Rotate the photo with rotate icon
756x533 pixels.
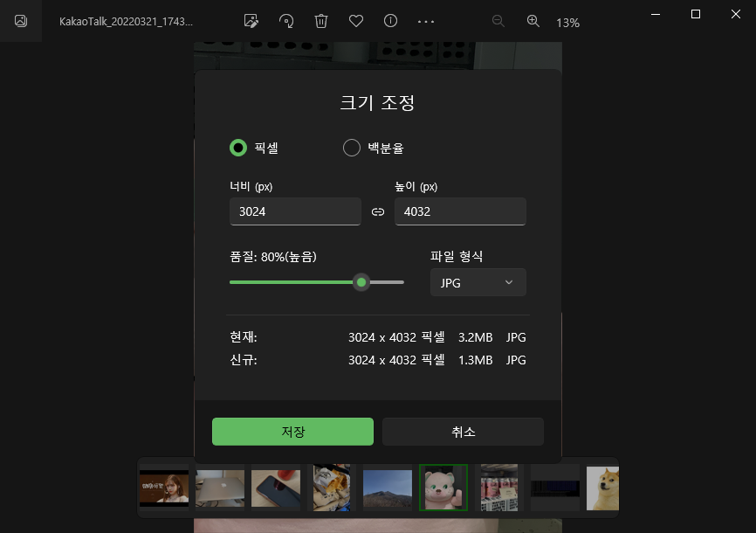point(286,21)
